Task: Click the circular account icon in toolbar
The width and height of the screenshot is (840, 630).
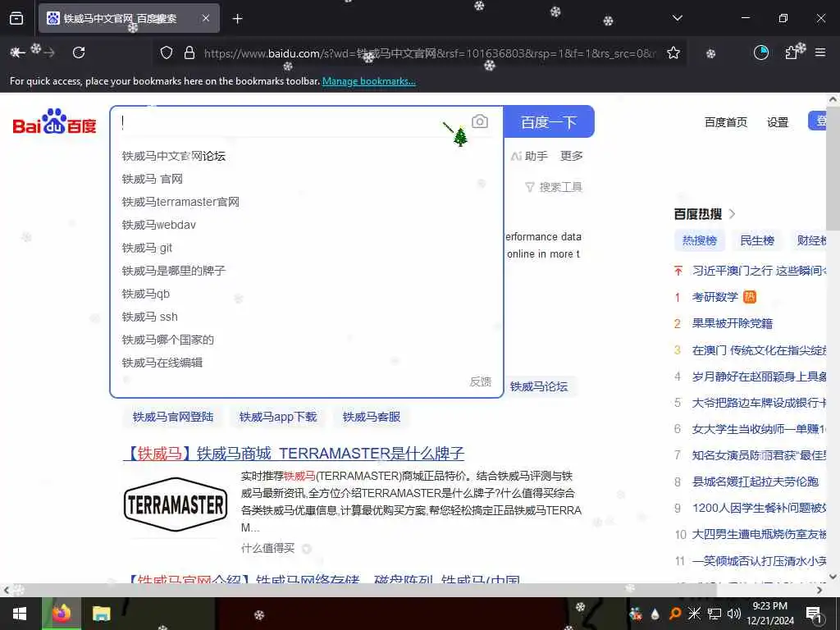Action: (x=761, y=52)
